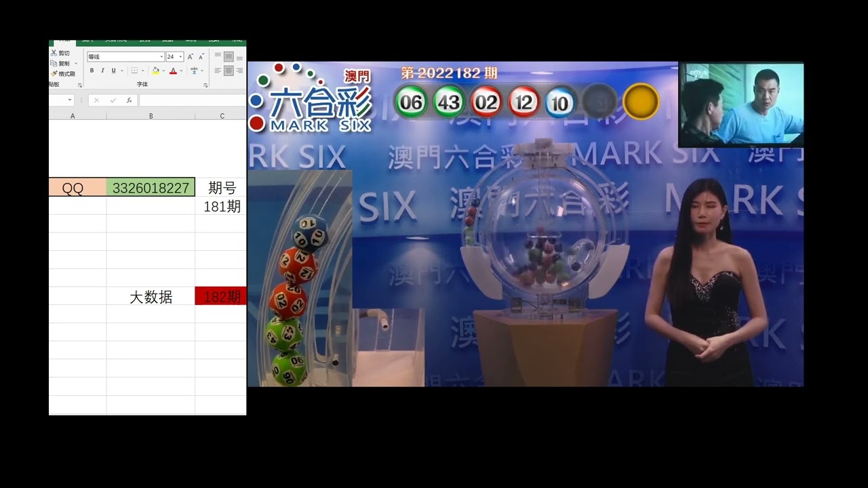Click the picture-in-picture TV thumbnail
The image size is (868, 488).
pos(741,105)
